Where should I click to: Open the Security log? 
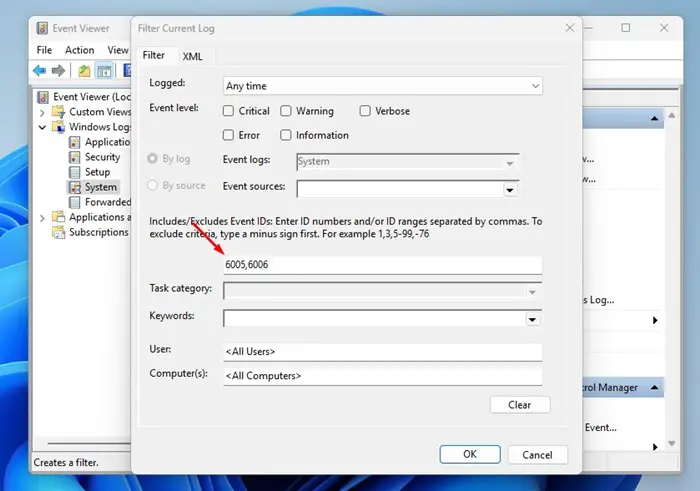coord(103,157)
